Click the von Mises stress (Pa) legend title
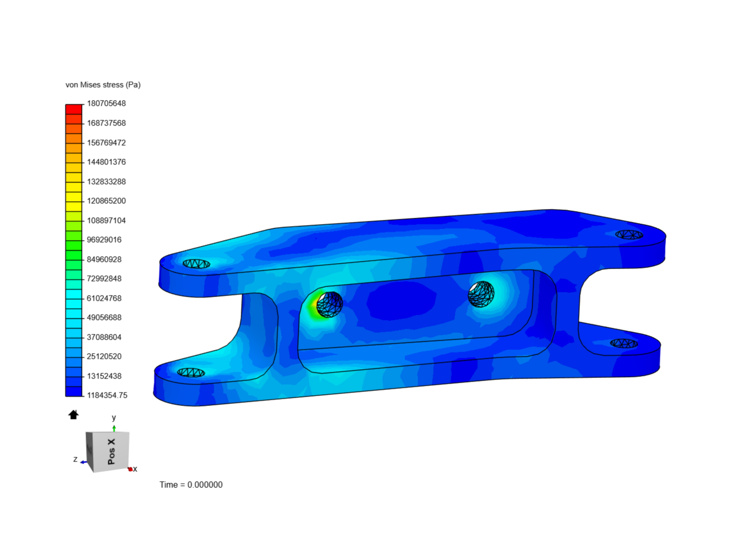 click(103, 85)
